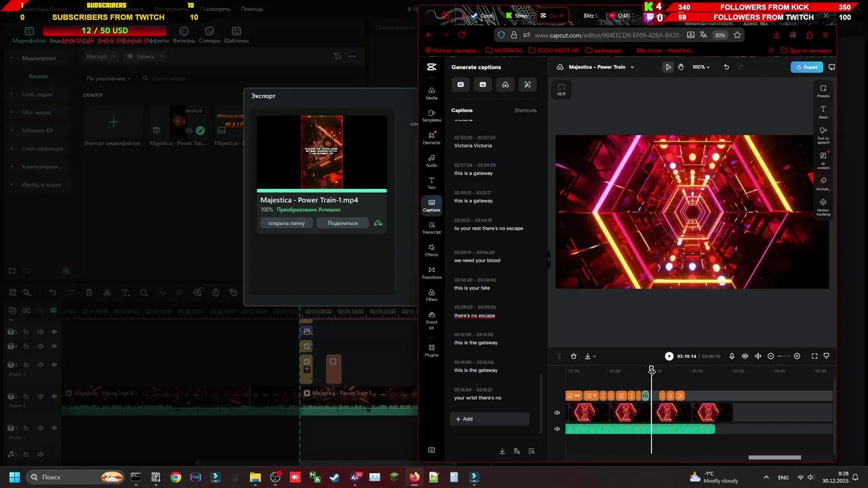Toggle fullscreen preview in CapCut
Viewport: 868px width, 488px height.
[814, 356]
